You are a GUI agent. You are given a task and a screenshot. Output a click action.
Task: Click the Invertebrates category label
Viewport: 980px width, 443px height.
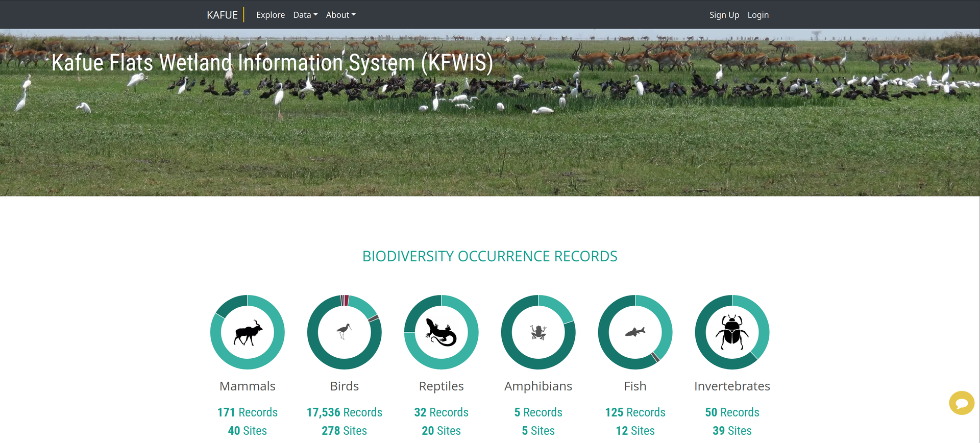pos(732,386)
